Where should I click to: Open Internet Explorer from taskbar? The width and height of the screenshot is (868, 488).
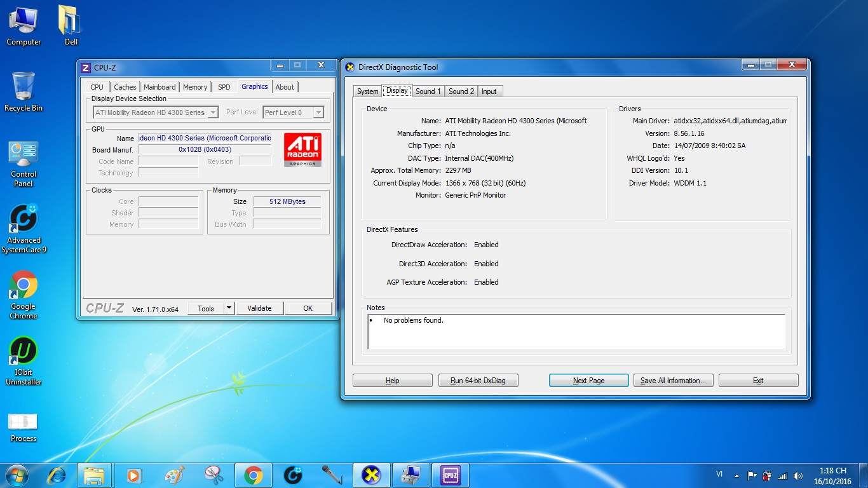tap(57, 475)
